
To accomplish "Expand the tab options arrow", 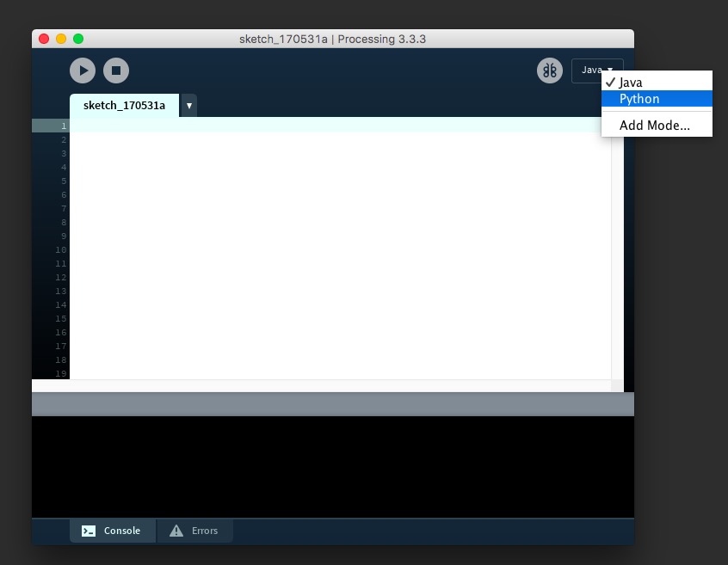I will click(188, 106).
